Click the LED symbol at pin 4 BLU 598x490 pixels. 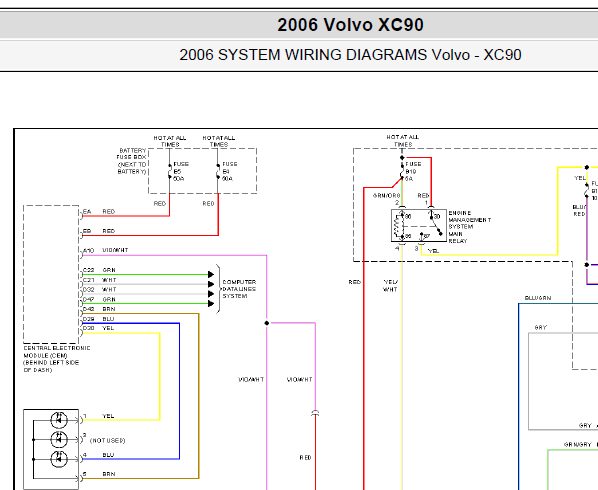[59, 459]
